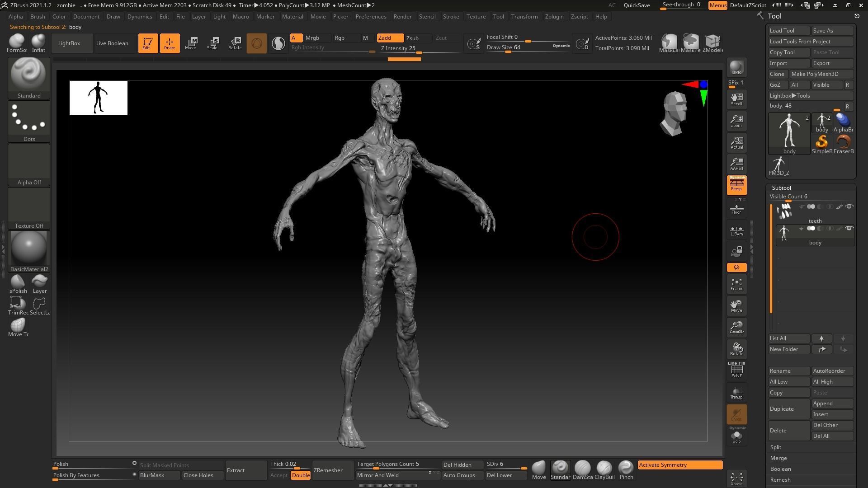Expand the Remesh section

click(x=780, y=480)
